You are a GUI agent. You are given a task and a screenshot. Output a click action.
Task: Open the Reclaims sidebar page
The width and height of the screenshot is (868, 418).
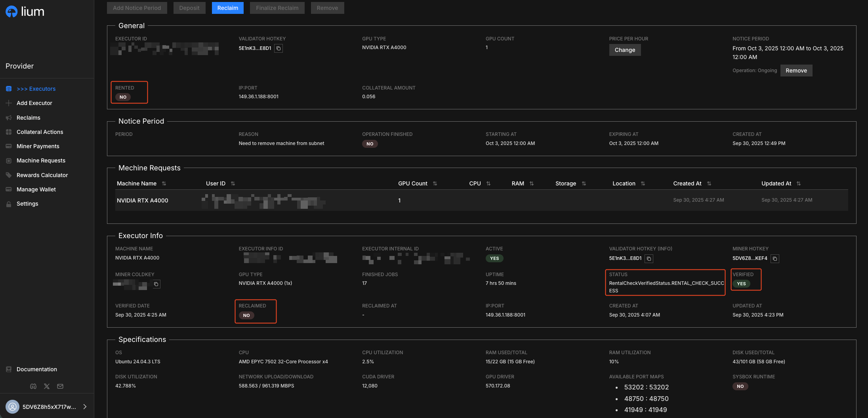click(x=29, y=118)
